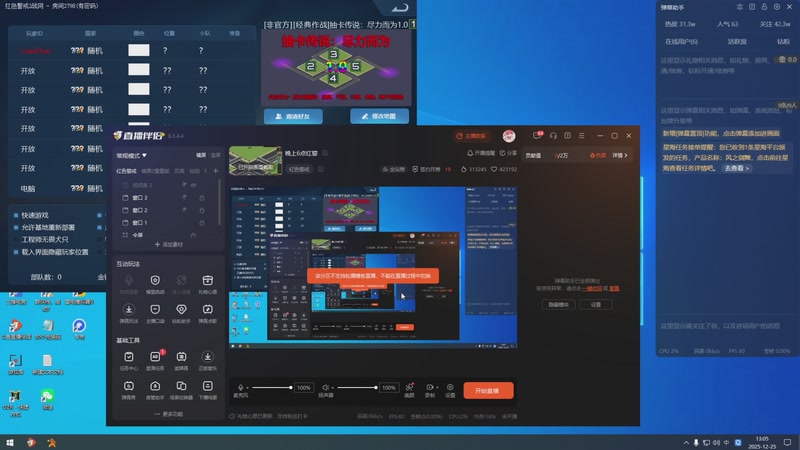Open speaker device dropdown arrow
800x450 pixels.
pos(333,388)
